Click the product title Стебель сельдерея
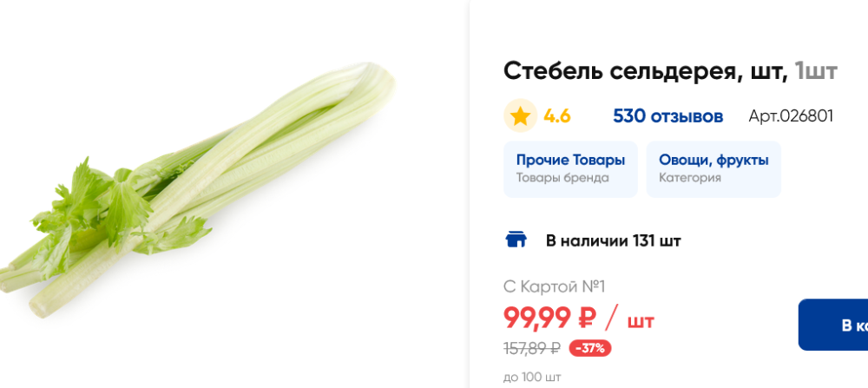 (644, 71)
